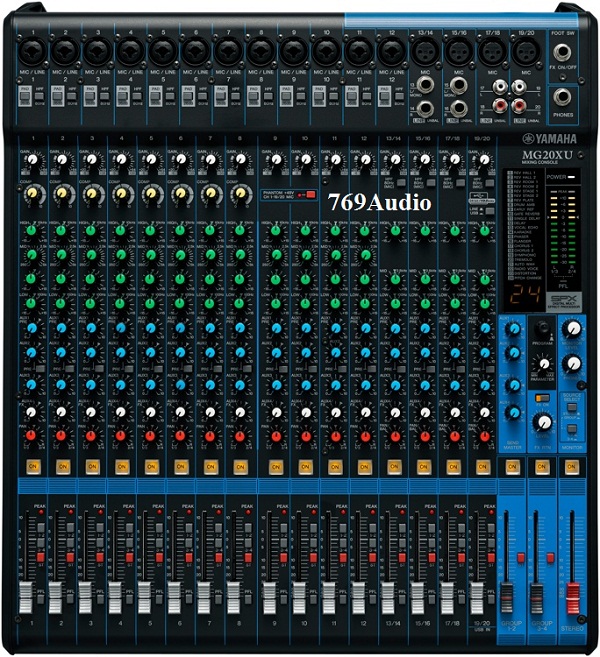The height and width of the screenshot is (657, 600).
Task: Select the red RCA jack for input 20
Action: point(519,105)
